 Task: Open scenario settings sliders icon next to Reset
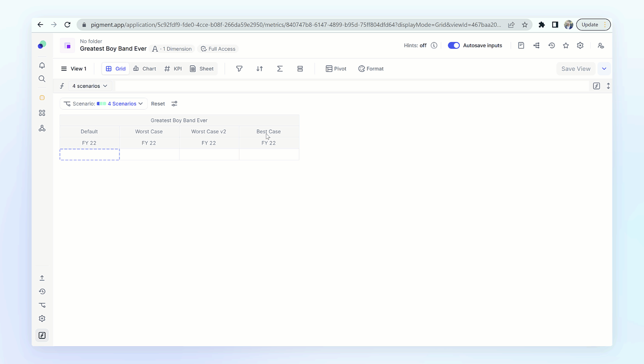(x=174, y=104)
